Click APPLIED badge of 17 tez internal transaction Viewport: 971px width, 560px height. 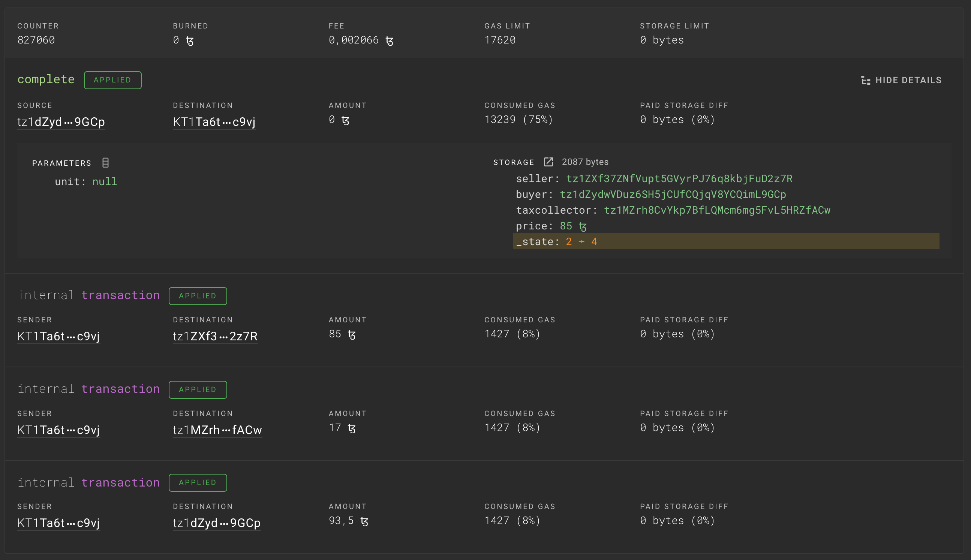pos(198,389)
